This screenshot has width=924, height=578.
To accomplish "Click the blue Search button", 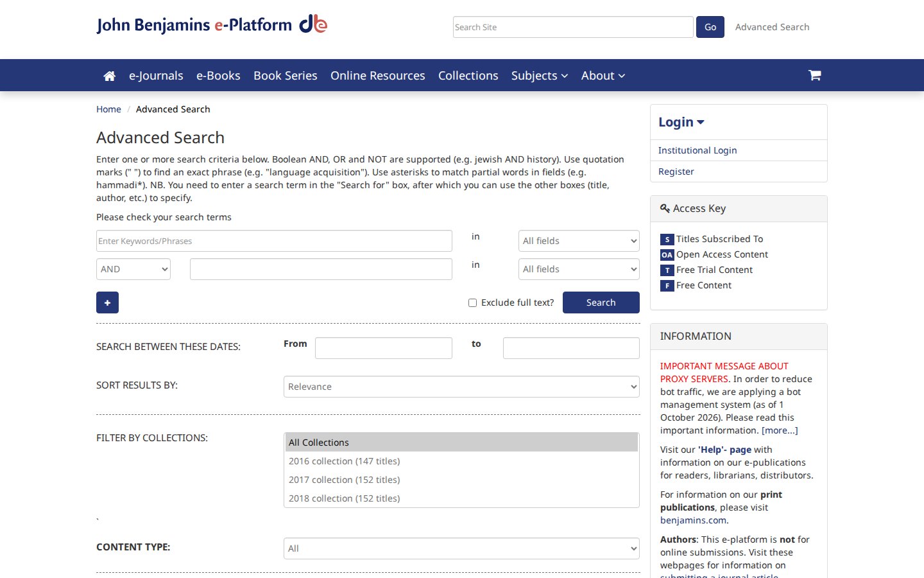I will click(x=601, y=302).
